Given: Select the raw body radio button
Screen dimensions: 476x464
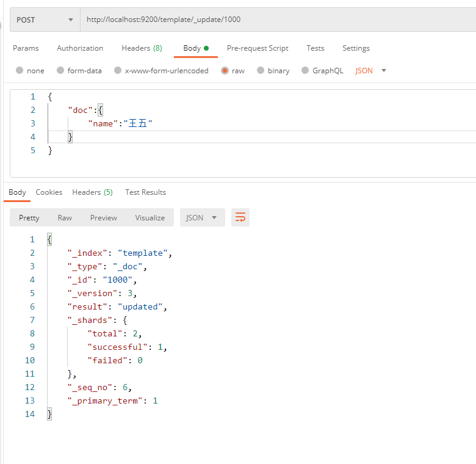Looking at the screenshot, I should 225,70.
